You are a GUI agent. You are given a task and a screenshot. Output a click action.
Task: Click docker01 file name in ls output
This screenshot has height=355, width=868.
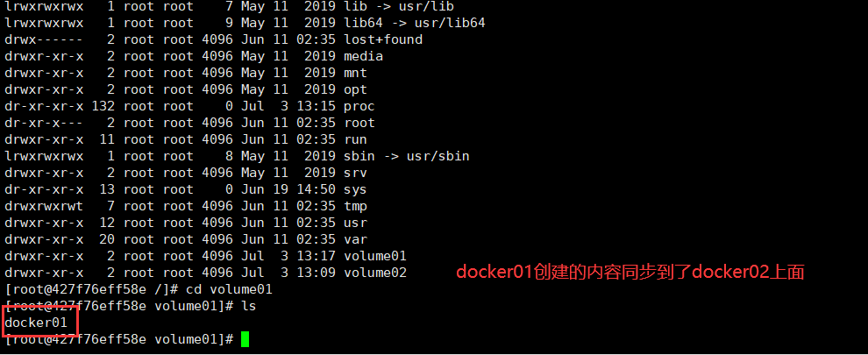(x=36, y=323)
